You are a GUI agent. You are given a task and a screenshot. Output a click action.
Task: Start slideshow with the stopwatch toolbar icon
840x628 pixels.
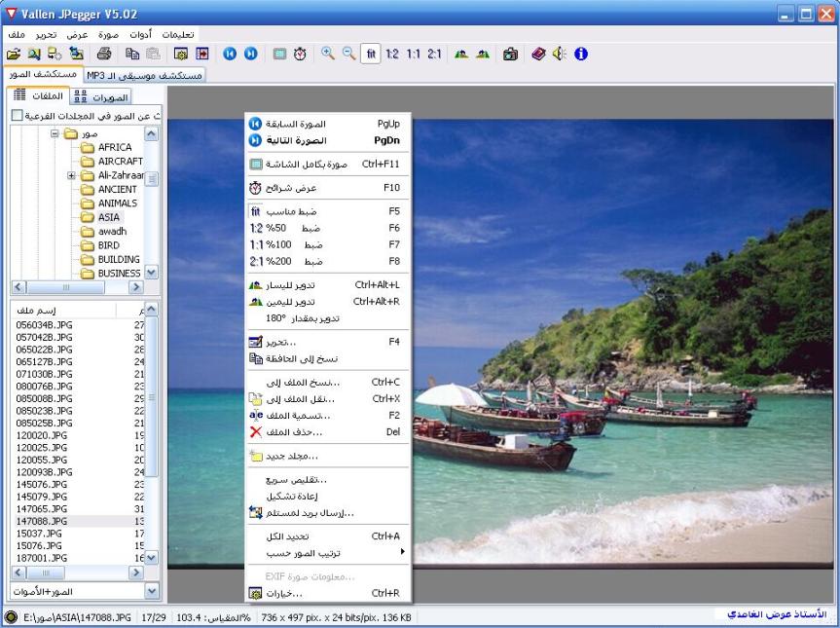[300, 54]
